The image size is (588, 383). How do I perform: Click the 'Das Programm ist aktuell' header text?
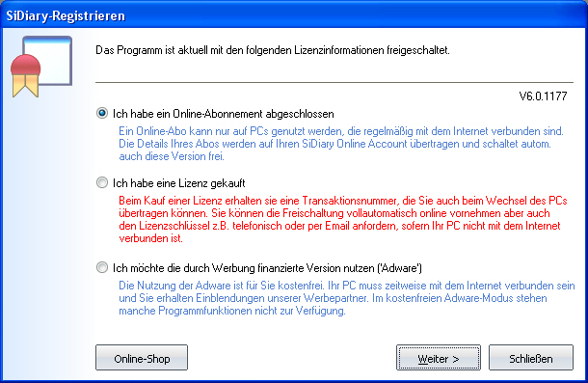[x=273, y=50]
